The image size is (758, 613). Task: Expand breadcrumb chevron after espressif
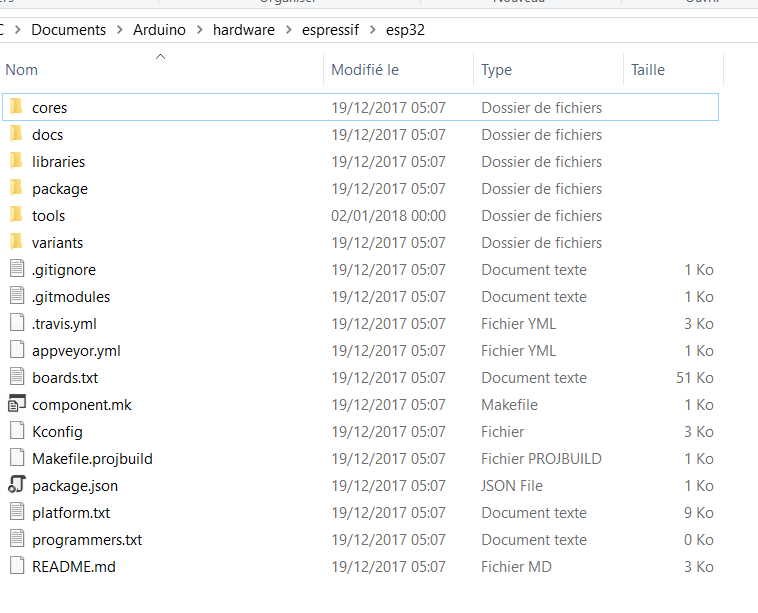click(x=373, y=30)
